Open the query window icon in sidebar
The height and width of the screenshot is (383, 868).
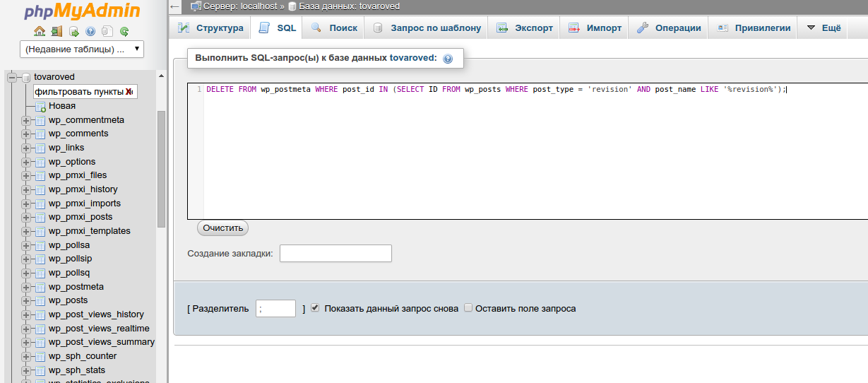[73, 31]
